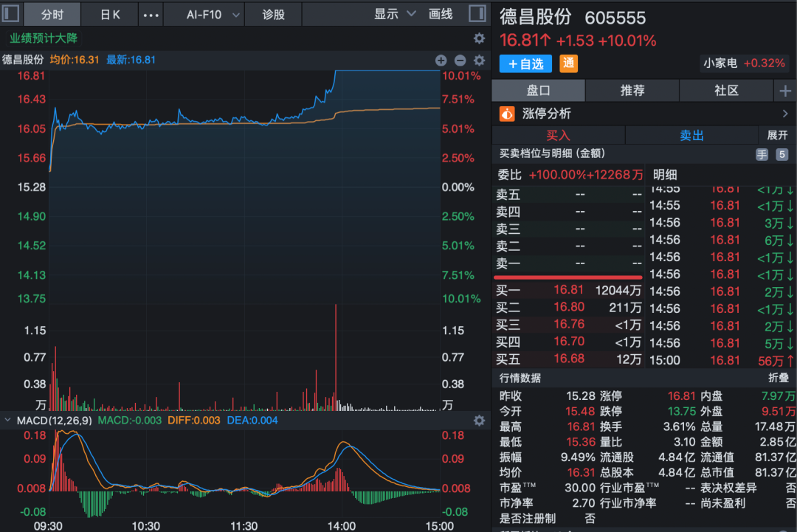Open MACD indicator settings gear
797x532 pixels.
(x=479, y=421)
